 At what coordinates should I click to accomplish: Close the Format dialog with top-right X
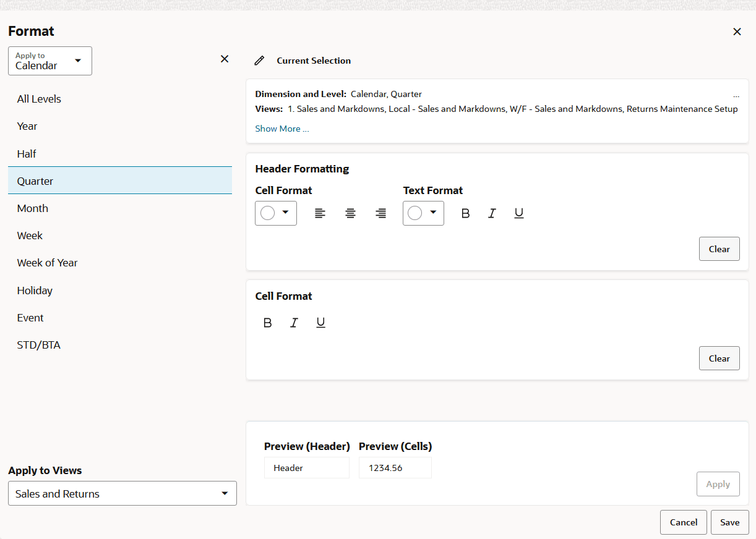[x=737, y=32]
